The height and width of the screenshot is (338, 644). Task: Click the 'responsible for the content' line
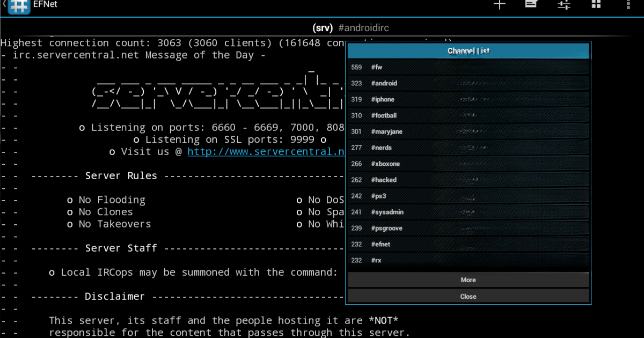pos(230,333)
